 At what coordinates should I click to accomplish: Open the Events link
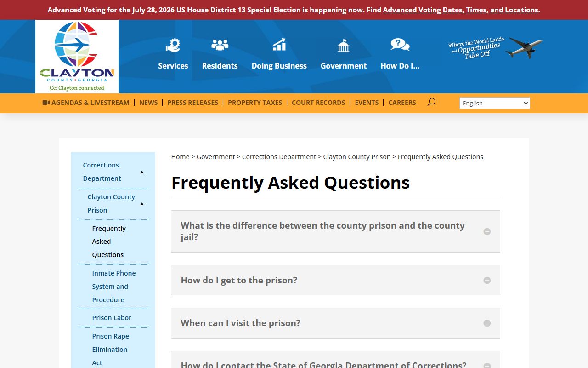[367, 103]
